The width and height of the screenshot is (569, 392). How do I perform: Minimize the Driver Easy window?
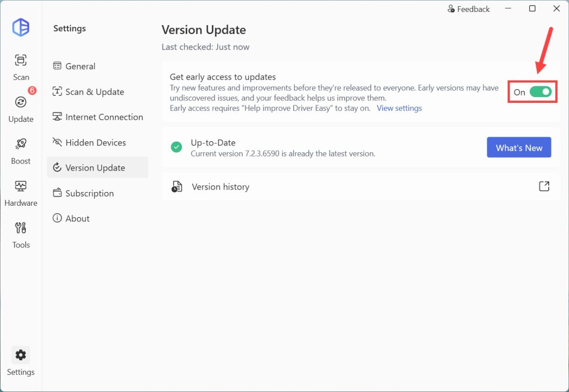[508, 9]
